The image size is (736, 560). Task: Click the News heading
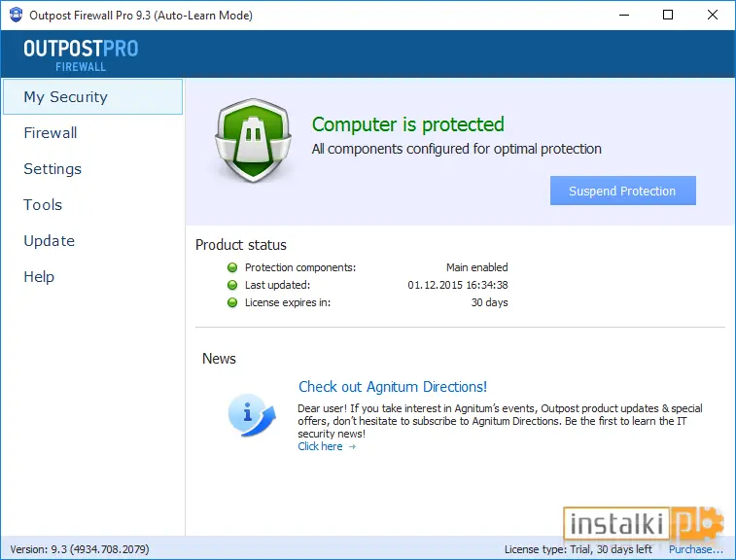tap(219, 359)
